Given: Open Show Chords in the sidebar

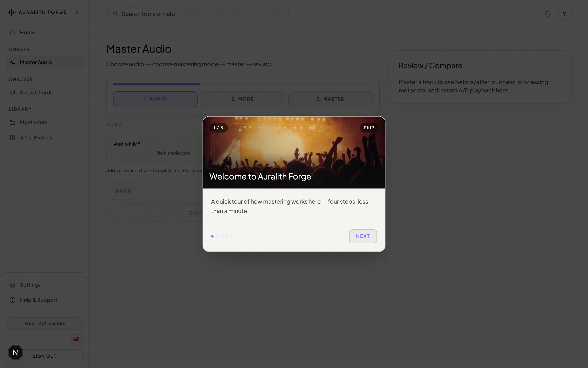Looking at the screenshot, I should [45, 92].
